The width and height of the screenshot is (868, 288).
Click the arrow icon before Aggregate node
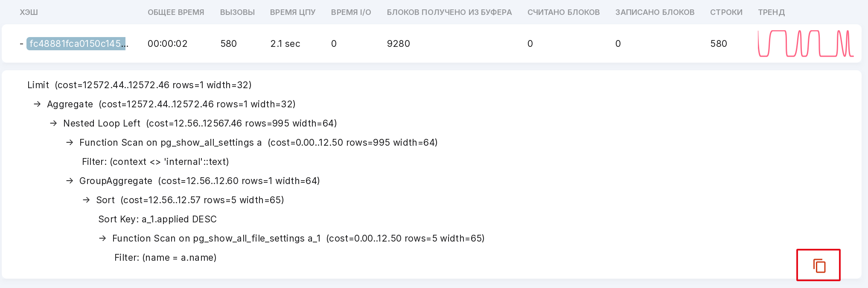(38, 104)
